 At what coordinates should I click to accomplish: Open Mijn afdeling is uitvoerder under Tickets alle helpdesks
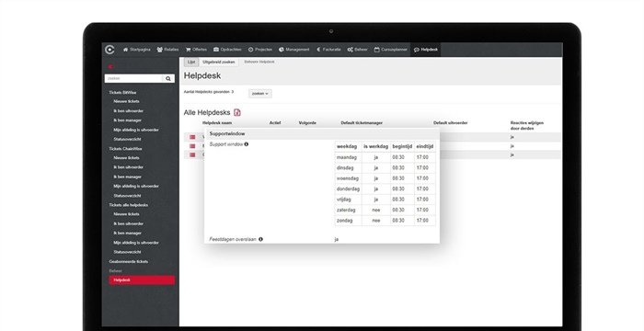click(136, 243)
